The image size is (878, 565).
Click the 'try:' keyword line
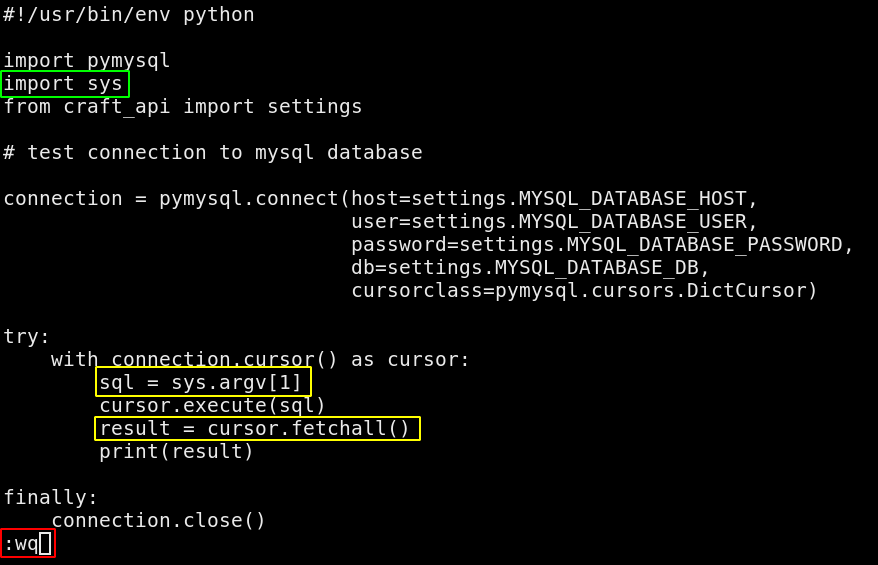(27, 336)
